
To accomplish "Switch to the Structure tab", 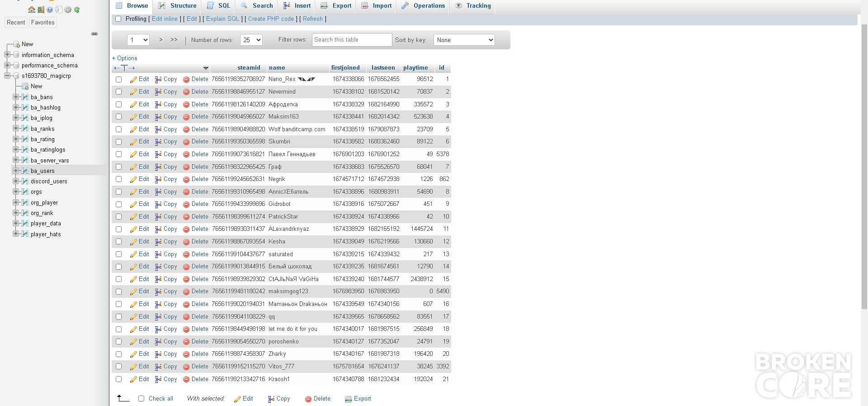I will point(177,6).
